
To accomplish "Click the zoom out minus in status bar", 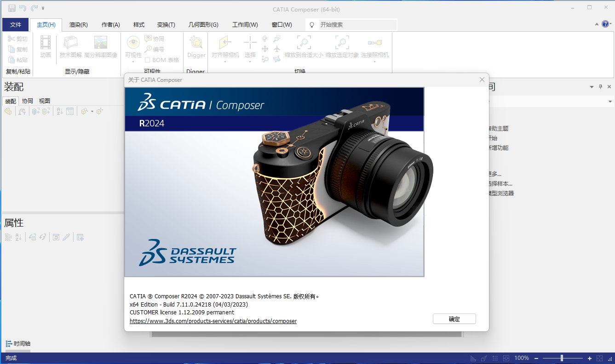I will (537, 358).
